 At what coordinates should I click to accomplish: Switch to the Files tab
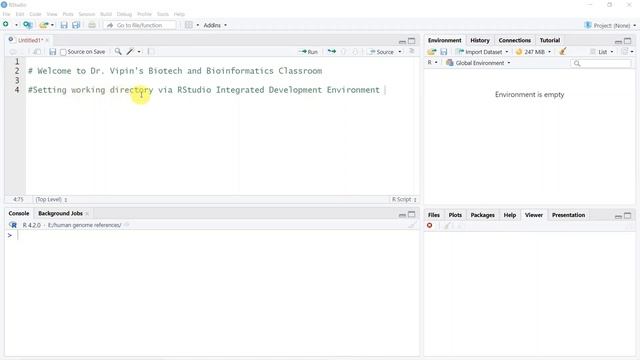pyautogui.click(x=434, y=215)
